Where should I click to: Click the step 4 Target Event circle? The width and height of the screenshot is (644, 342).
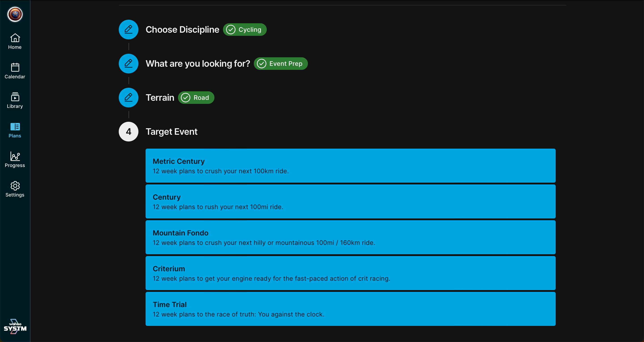click(129, 132)
